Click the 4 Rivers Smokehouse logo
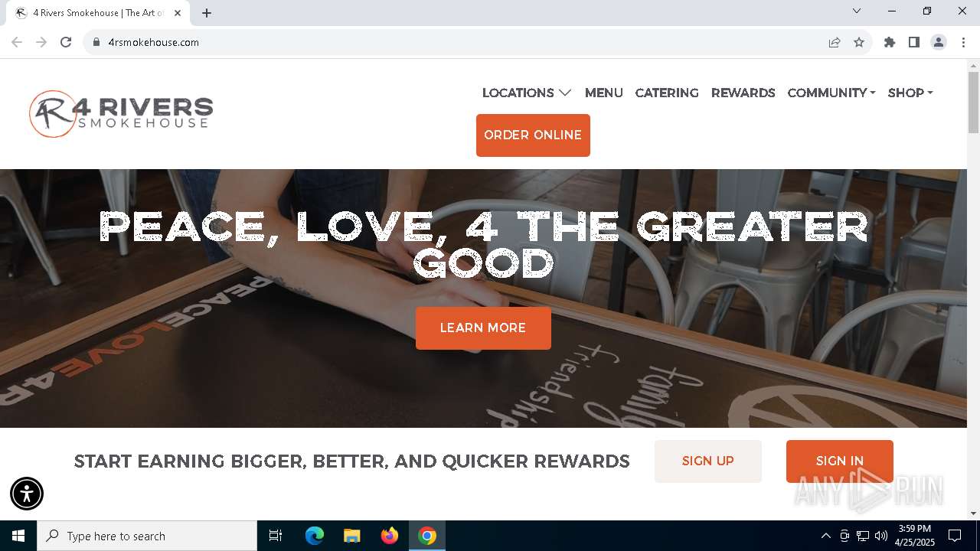This screenshot has width=980, height=551. tap(121, 113)
